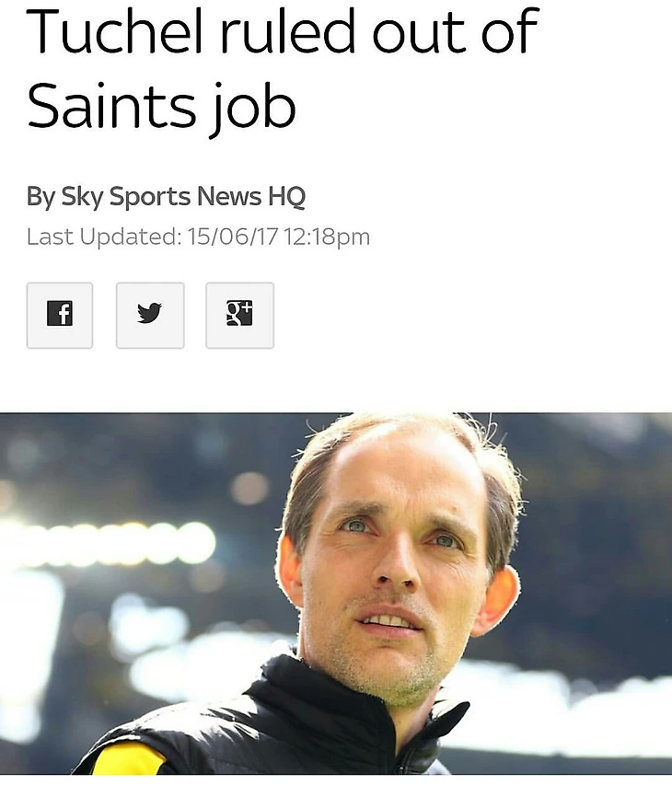
Task: Open the Tuchel article headline
Action: tap(283, 68)
